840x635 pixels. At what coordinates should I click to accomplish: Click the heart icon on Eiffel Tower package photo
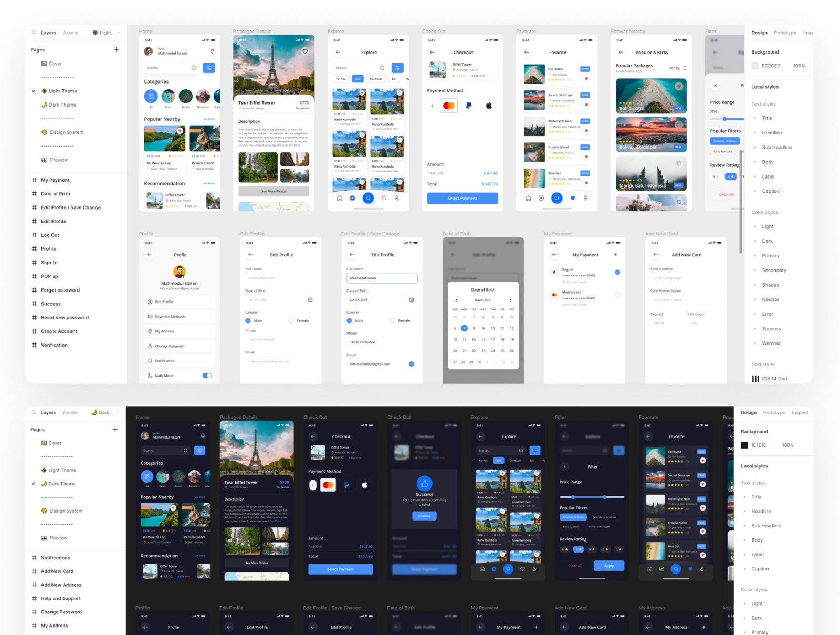[305, 51]
